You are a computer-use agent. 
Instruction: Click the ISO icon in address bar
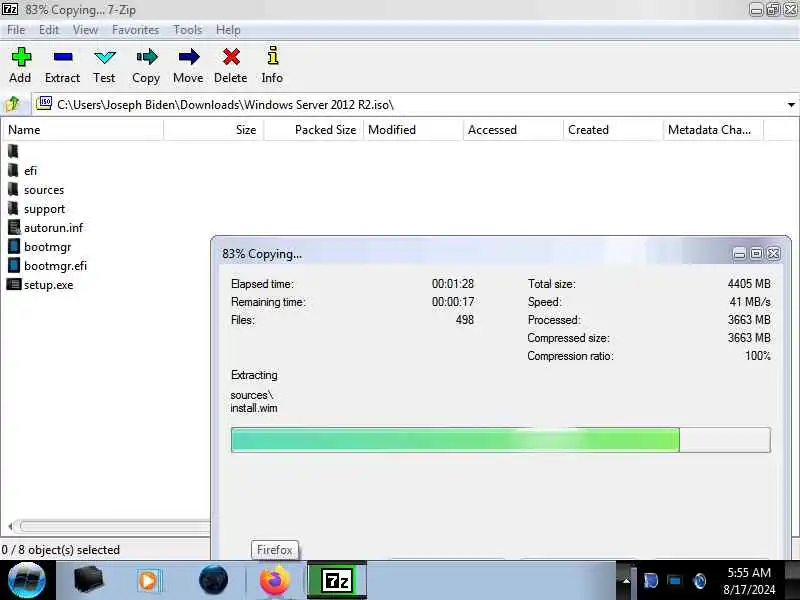point(44,104)
